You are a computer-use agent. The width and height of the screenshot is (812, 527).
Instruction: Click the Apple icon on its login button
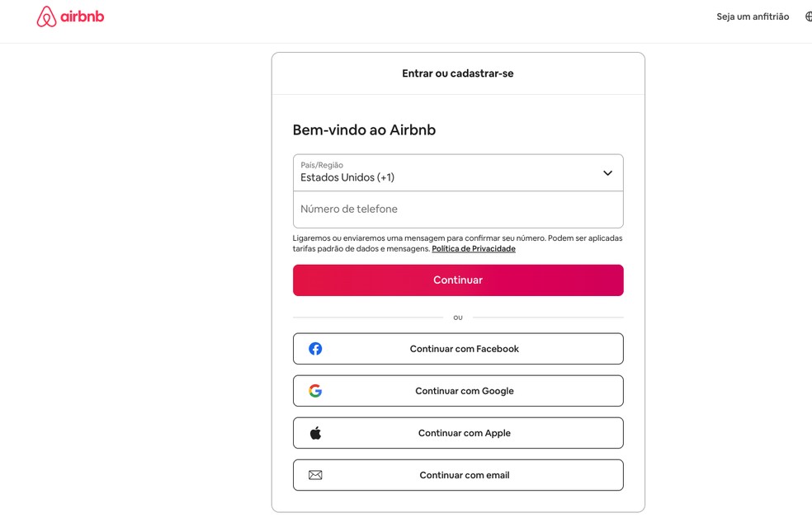click(314, 432)
